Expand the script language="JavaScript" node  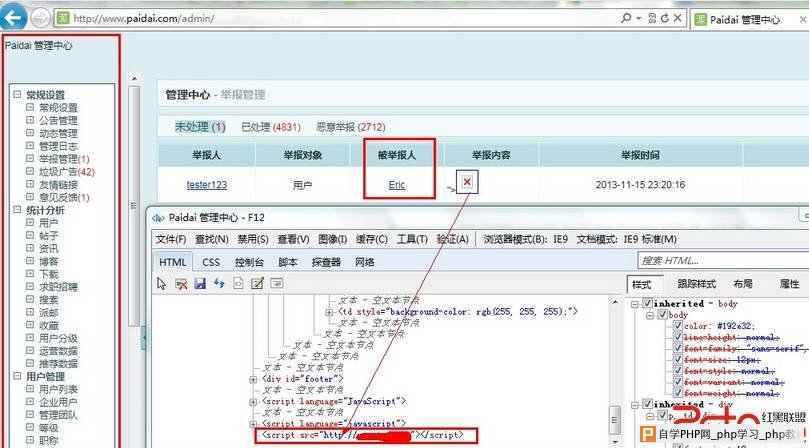tap(253, 402)
